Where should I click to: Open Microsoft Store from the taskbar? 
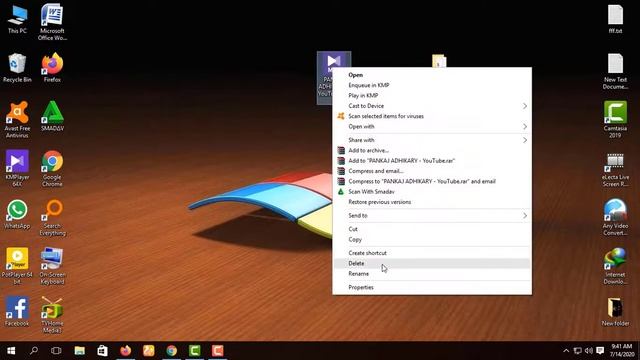(x=102, y=351)
